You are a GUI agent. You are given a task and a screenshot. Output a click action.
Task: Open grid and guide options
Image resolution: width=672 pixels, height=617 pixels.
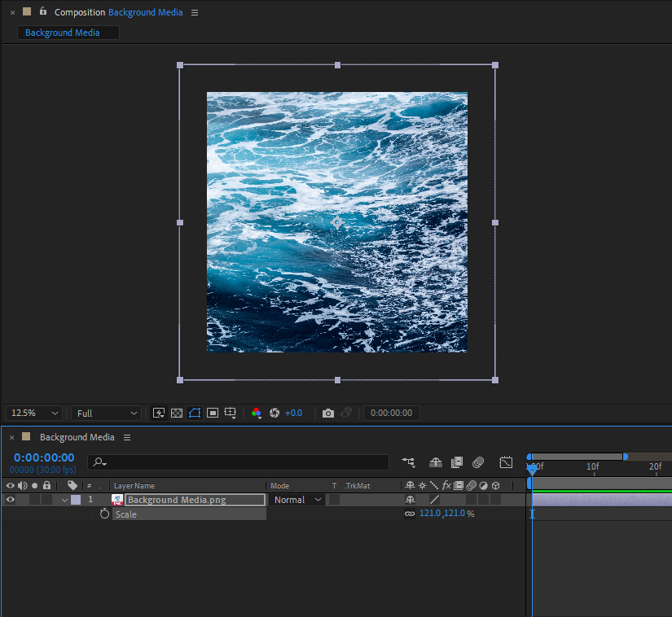coord(231,413)
